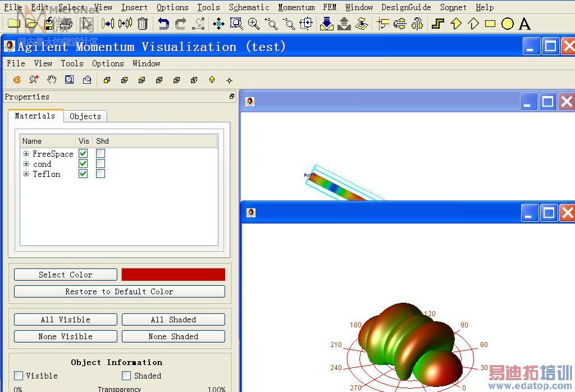Check the Shd checkbox for cond

(x=101, y=163)
